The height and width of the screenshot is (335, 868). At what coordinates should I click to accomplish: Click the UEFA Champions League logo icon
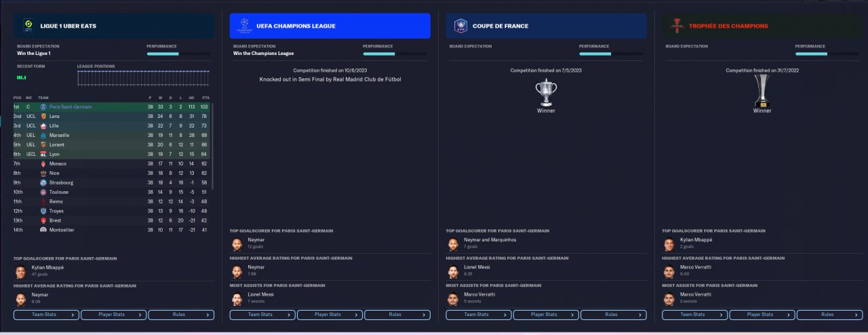tap(244, 26)
